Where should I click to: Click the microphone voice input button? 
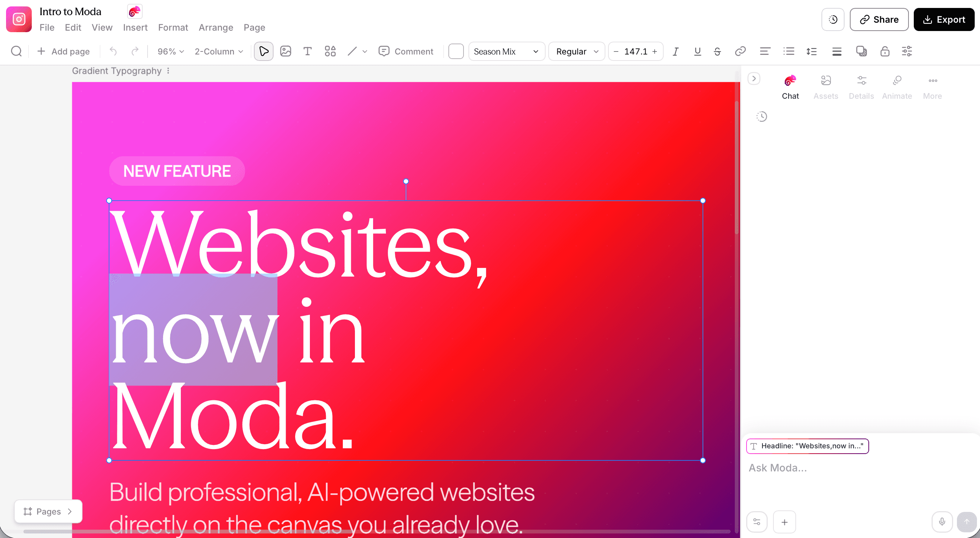942,522
